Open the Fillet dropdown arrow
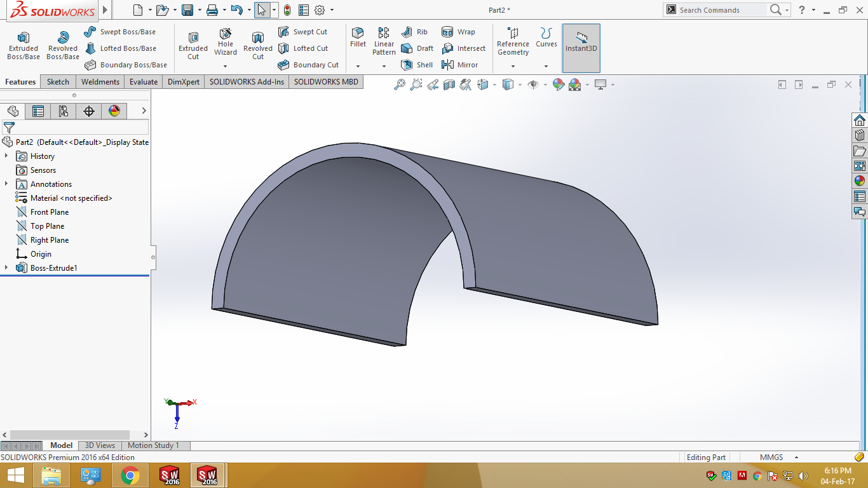Viewport: 868px width, 488px height. (358, 66)
